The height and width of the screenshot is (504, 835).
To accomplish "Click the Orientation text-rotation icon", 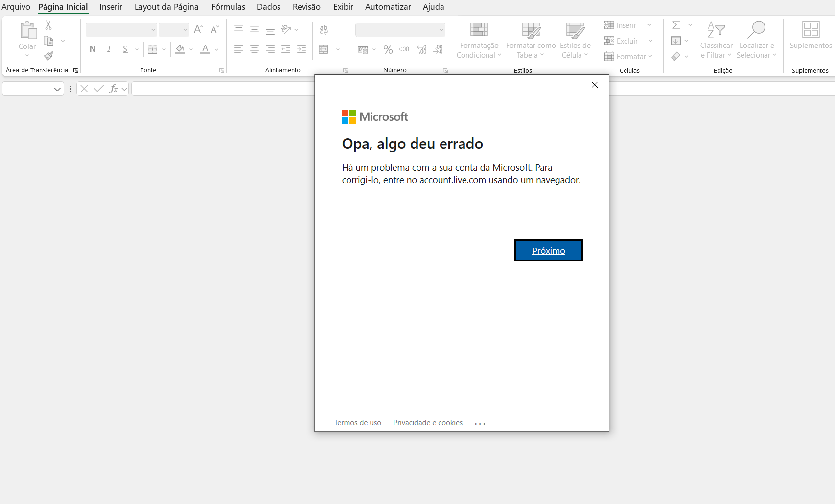I will 286,29.
